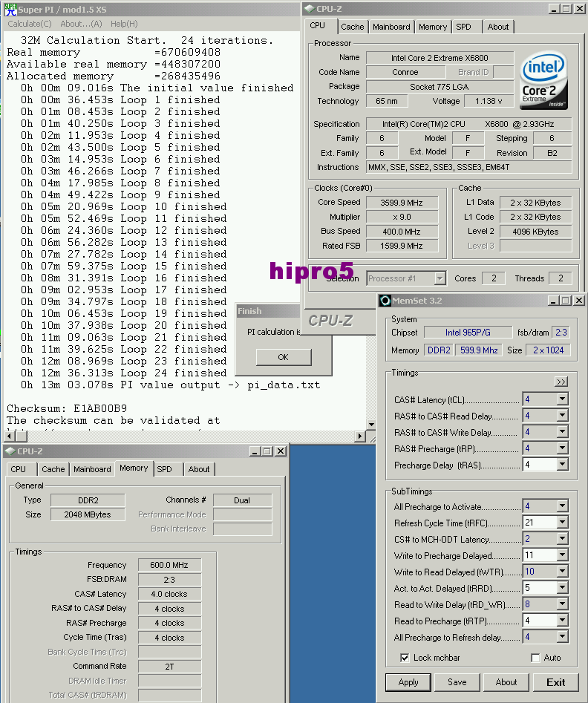Viewport: 588px width, 703px height.
Task: Click the About button in MemSet
Action: [506, 682]
